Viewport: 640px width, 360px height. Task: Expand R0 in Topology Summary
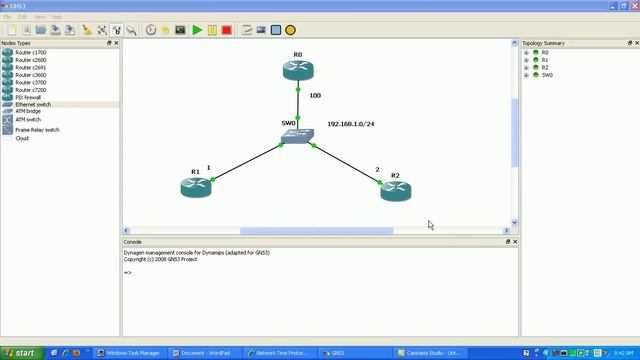click(x=526, y=53)
